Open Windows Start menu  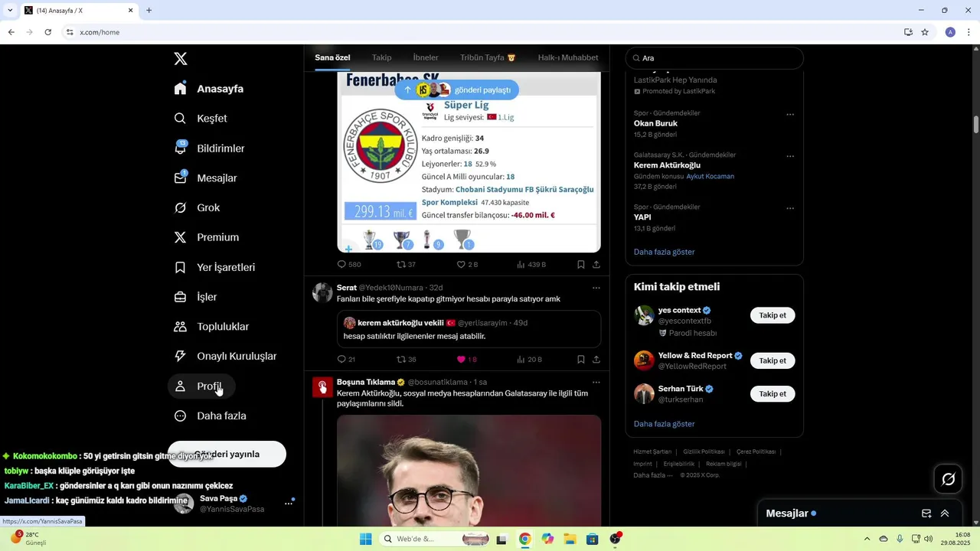click(366, 539)
